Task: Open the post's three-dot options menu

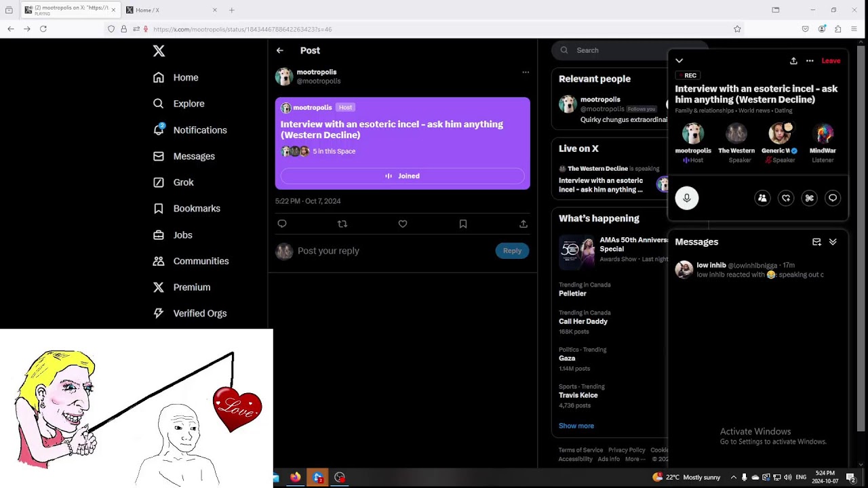Action: pyautogui.click(x=526, y=72)
